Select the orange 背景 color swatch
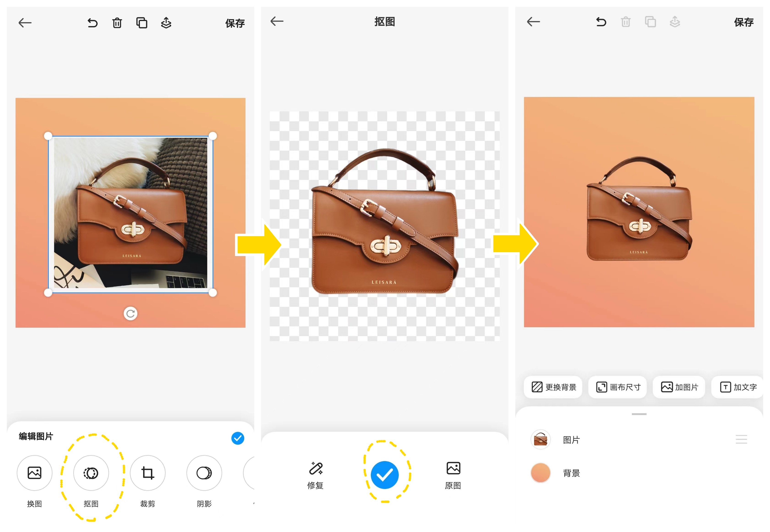770x532 pixels. click(540, 473)
